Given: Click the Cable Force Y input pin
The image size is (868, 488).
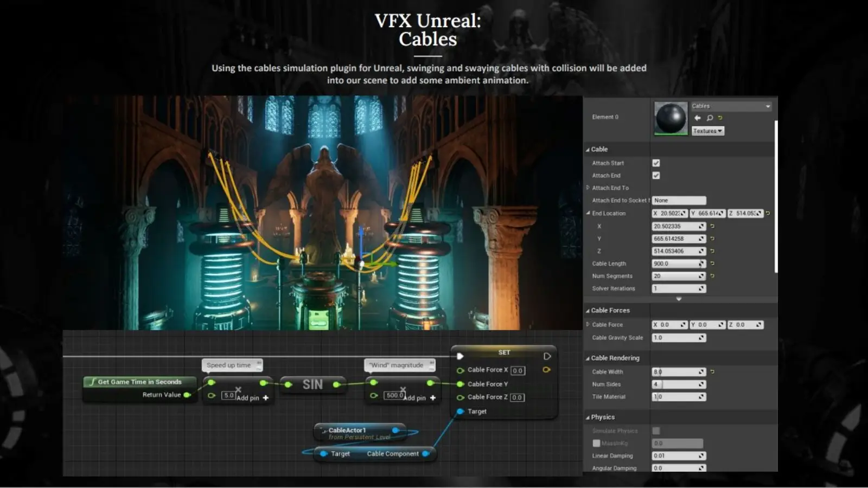Looking at the screenshot, I should [x=460, y=384].
